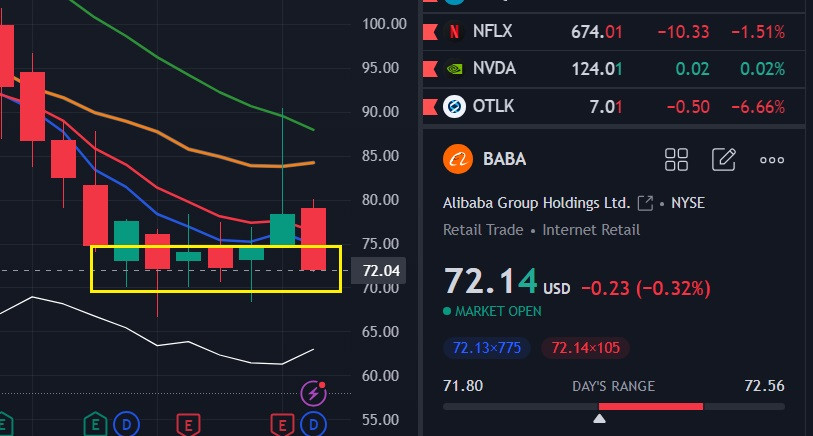Click the blue D dividend marker below the last candle
The height and width of the screenshot is (436, 813).
(x=314, y=425)
